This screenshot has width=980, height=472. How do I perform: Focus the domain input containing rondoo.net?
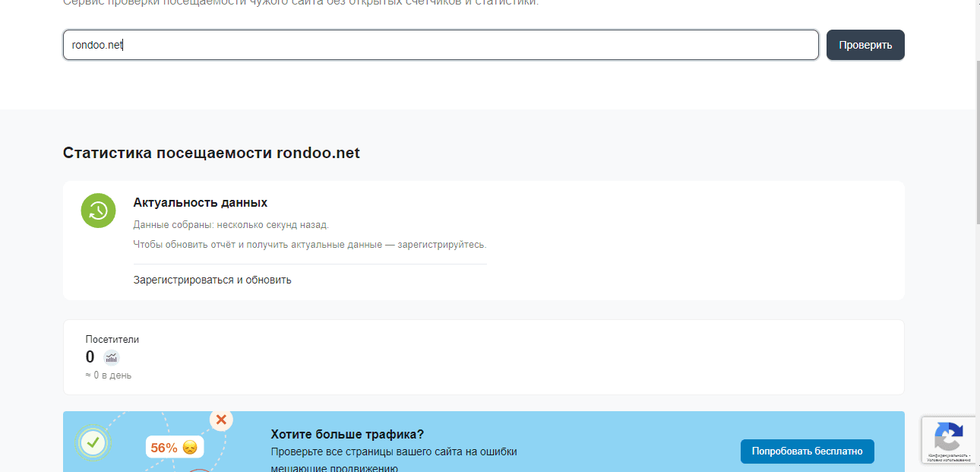(441, 45)
